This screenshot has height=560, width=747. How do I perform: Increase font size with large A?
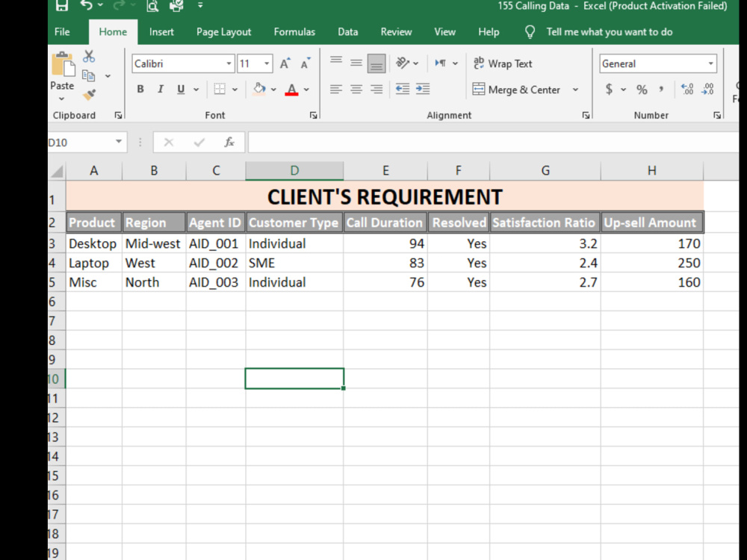(285, 63)
